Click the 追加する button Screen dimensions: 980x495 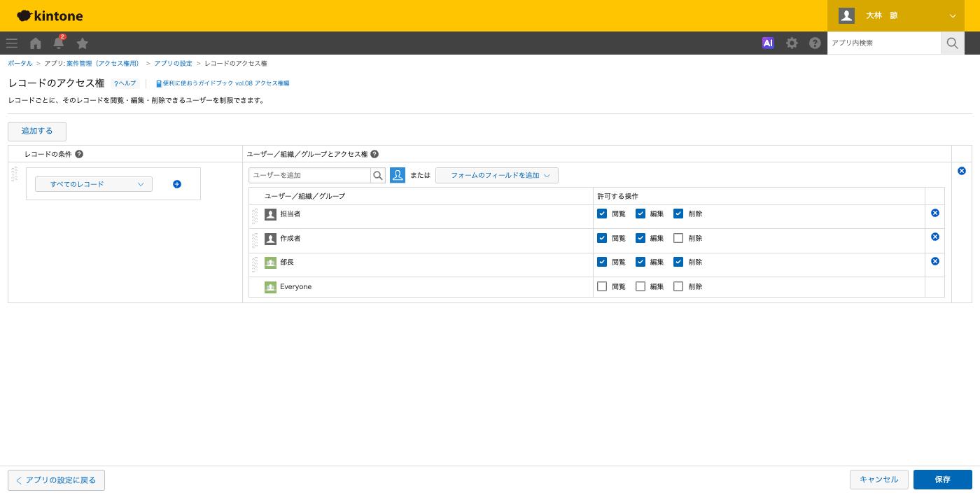point(37,131)
